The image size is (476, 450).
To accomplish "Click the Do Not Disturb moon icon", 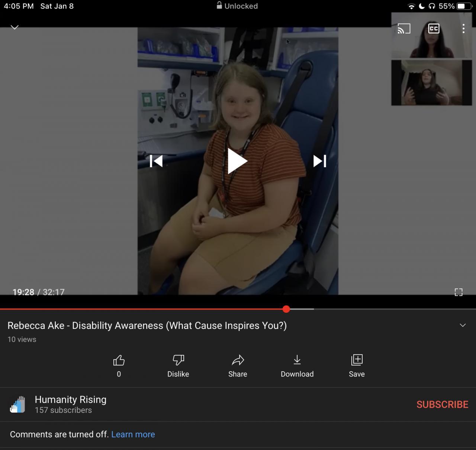I will (422, 6).
